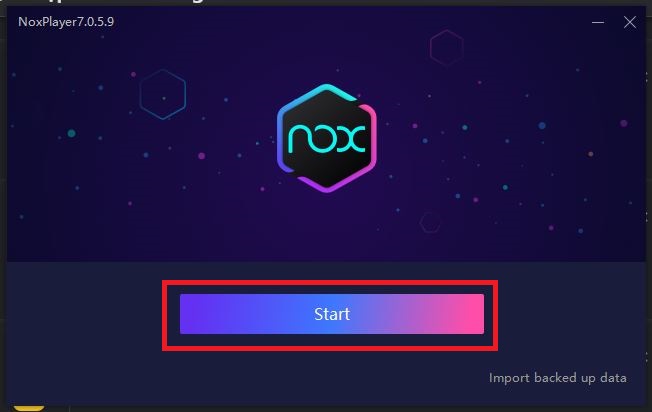Screen dimensions: 652x412
Task: Click the purple hexagon outline at upper right
Action: [447, 48]
